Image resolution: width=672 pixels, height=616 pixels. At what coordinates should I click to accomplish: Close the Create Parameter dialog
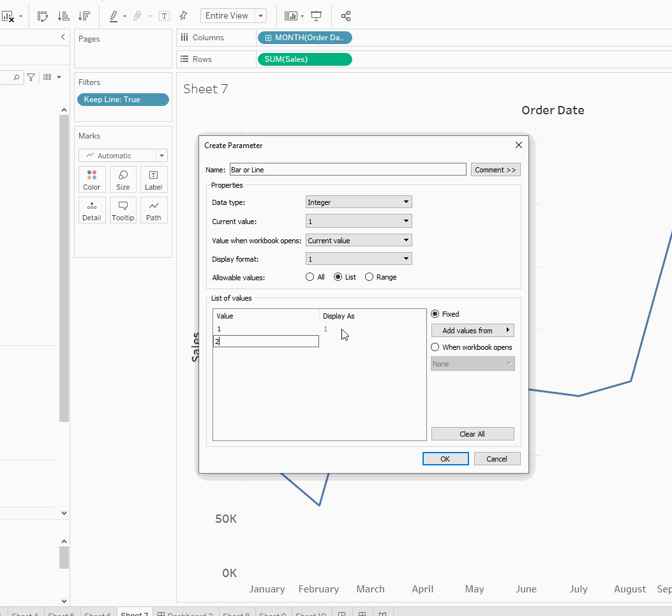[x=519, y=145]
